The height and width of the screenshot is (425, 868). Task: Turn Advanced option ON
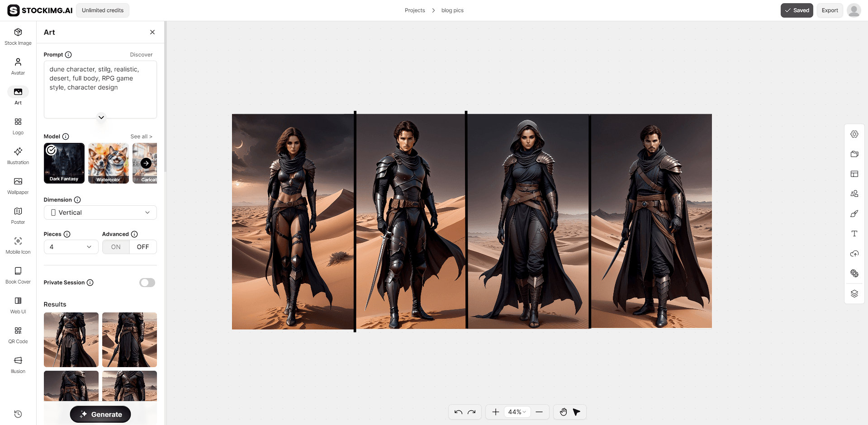click(116, 247)
